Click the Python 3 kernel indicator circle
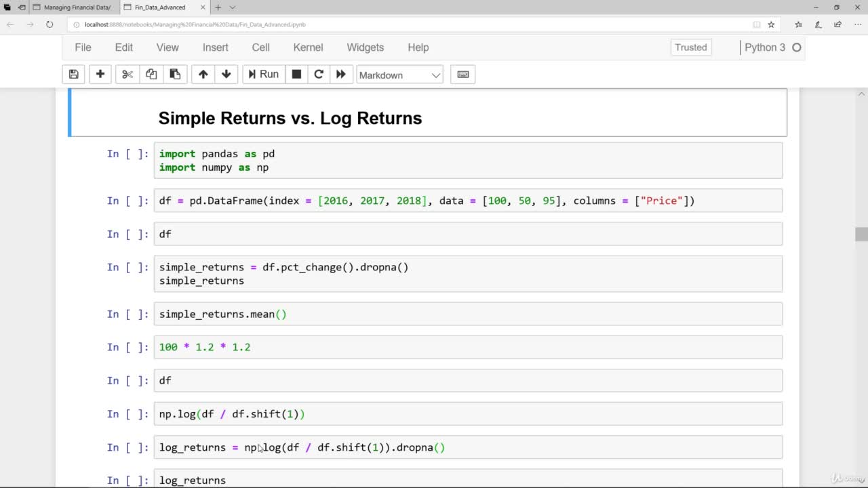868x488 pixels. (x=797, y=47)
